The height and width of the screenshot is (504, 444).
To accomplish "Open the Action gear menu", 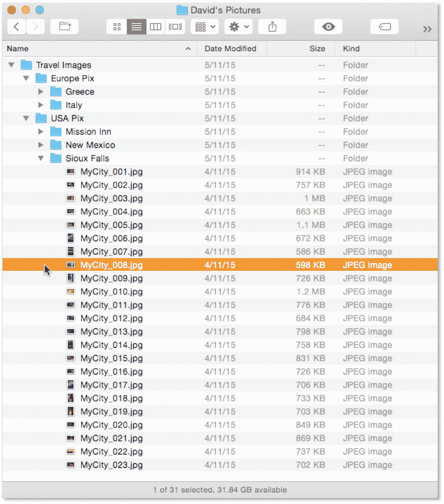I will 238,27.
